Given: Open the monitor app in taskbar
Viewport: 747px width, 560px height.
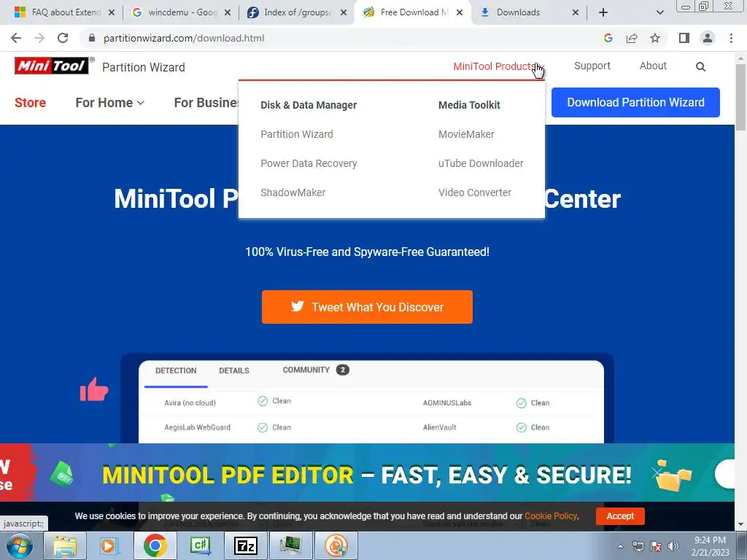Looking at the screenshot, I should (x=290, y=545).
